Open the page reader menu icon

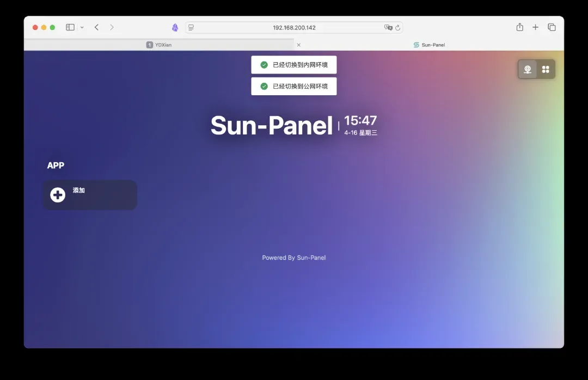[191, 27]
